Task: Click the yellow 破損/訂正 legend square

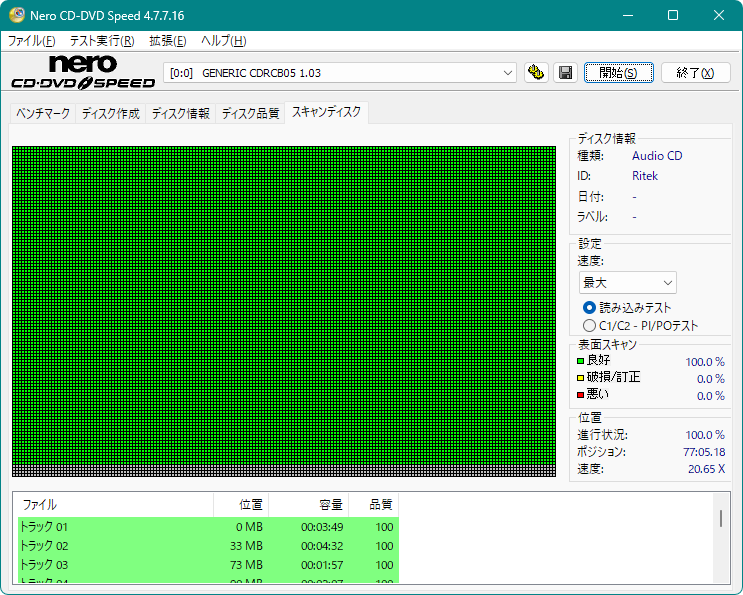Action: 580,378
